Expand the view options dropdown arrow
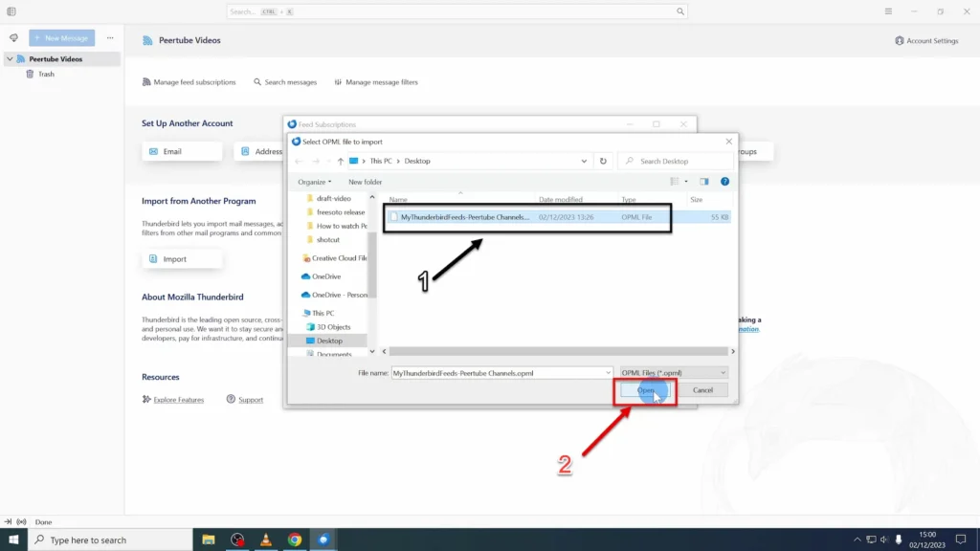 tap(686, 182)
